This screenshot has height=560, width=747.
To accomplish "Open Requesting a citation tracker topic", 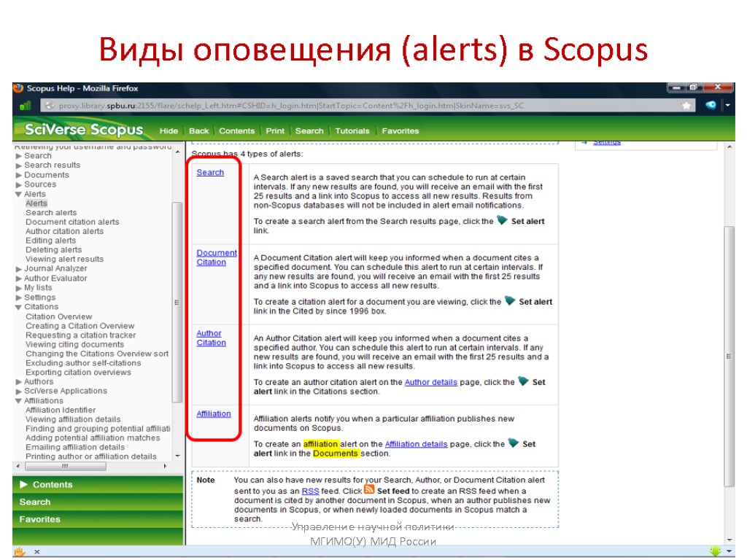I will [x=80, y=335].
